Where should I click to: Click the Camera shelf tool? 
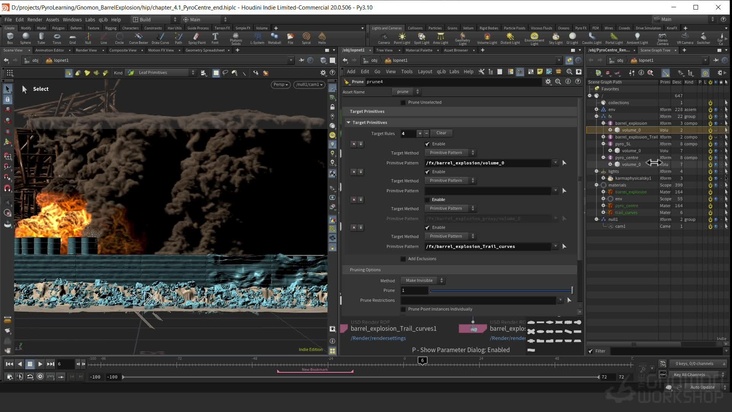coord(384,38)
